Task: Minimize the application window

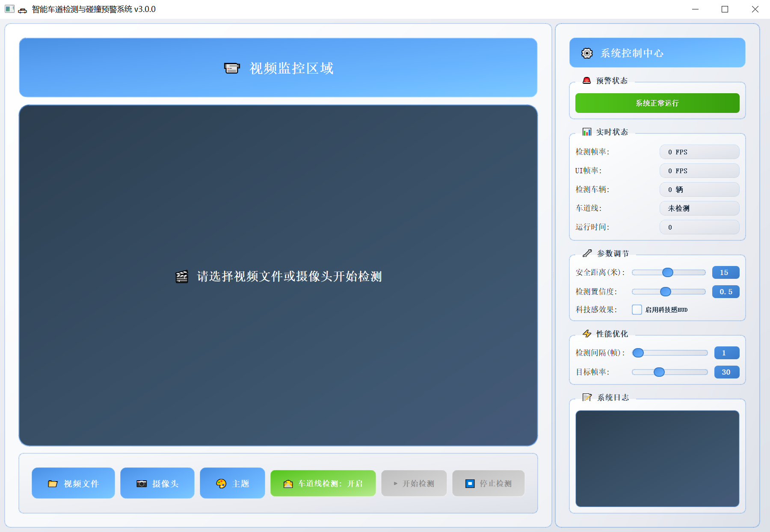Action: tap(696, 9)
